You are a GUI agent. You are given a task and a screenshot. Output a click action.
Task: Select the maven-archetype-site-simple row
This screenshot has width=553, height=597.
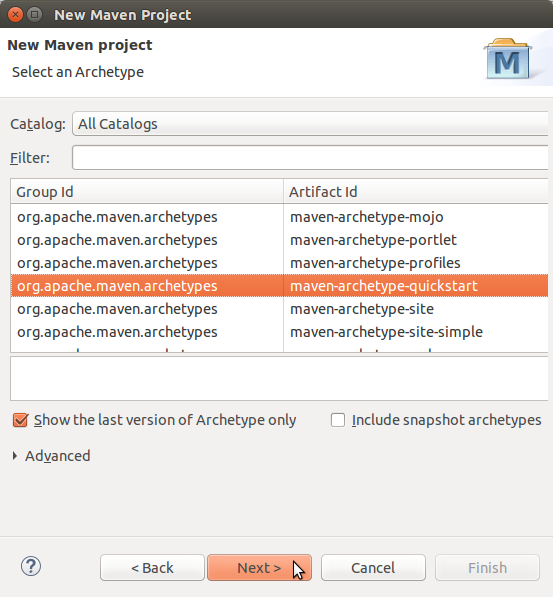pos(280,332)
